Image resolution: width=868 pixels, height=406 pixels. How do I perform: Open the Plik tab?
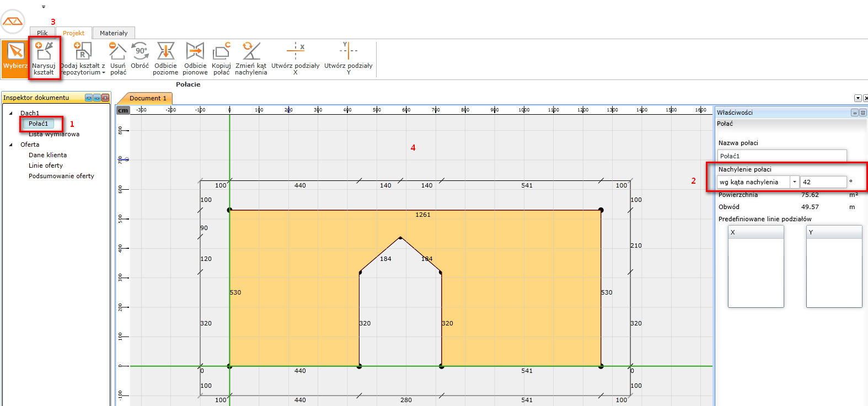pyautogui.click(x=42, y=33)
